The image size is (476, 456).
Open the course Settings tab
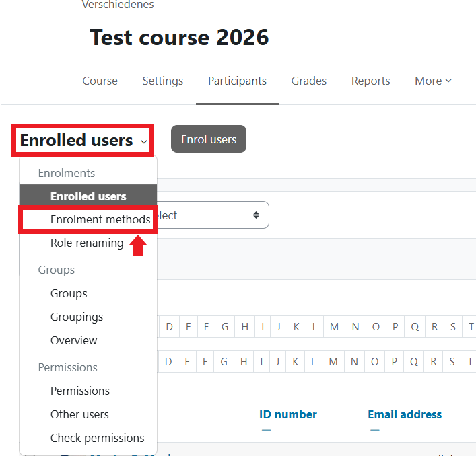tap(162, 81)
